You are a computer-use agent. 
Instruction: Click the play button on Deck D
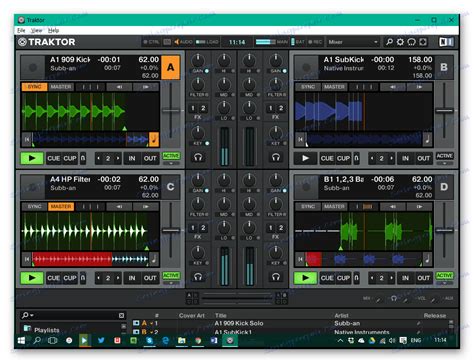305,278
